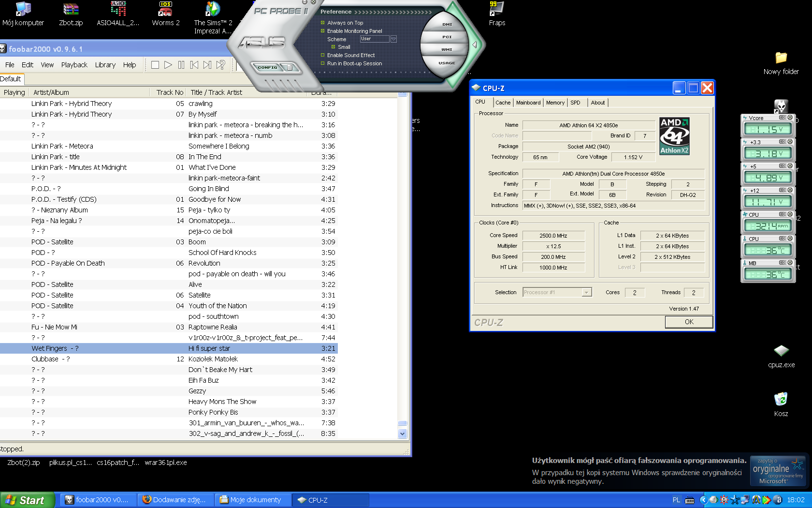This screenshot has width=812, height=508.
Task: Open the Edit menu in foobar2000
Action: [28, 65]
